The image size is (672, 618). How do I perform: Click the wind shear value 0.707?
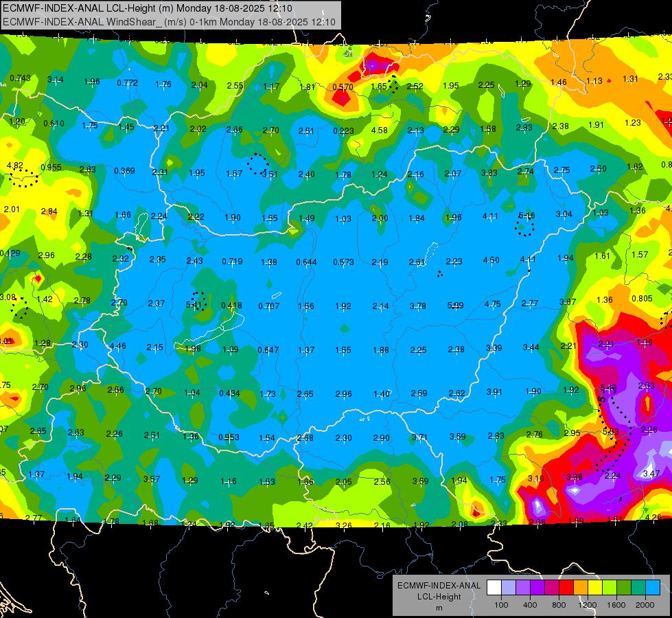pos(268,306)
